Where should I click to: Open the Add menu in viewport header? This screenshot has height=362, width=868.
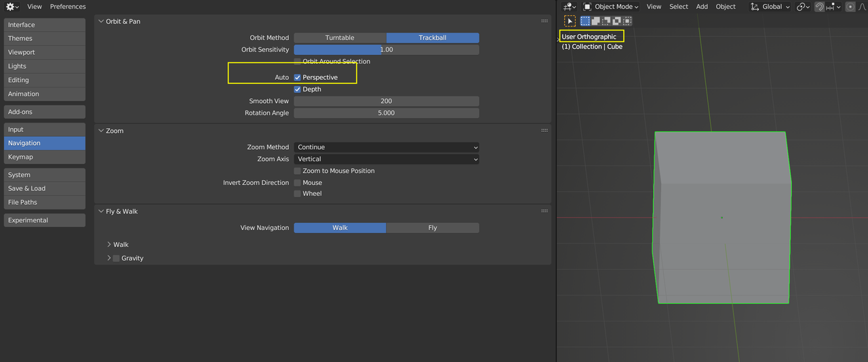click(x=702, y=7)
